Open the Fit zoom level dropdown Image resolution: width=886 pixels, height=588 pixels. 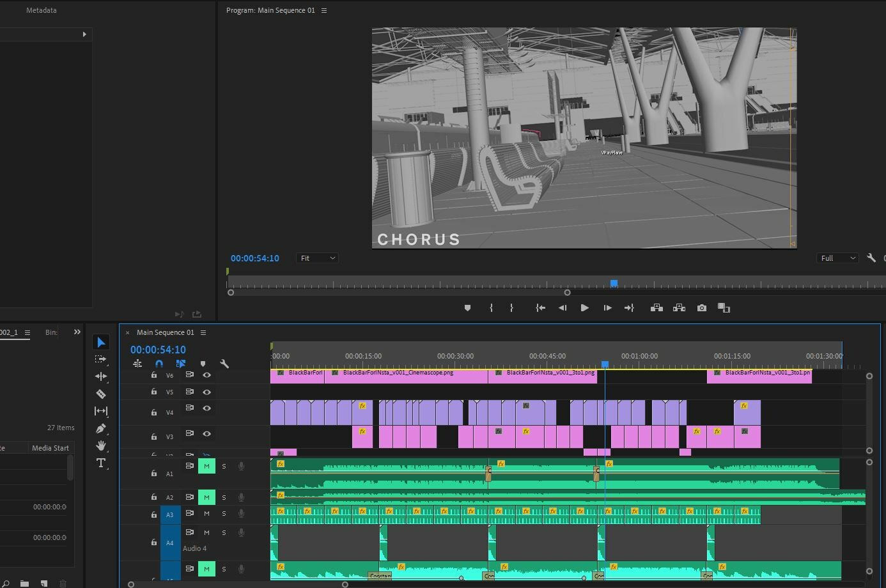pyautogui.click(x=318, y=258)
